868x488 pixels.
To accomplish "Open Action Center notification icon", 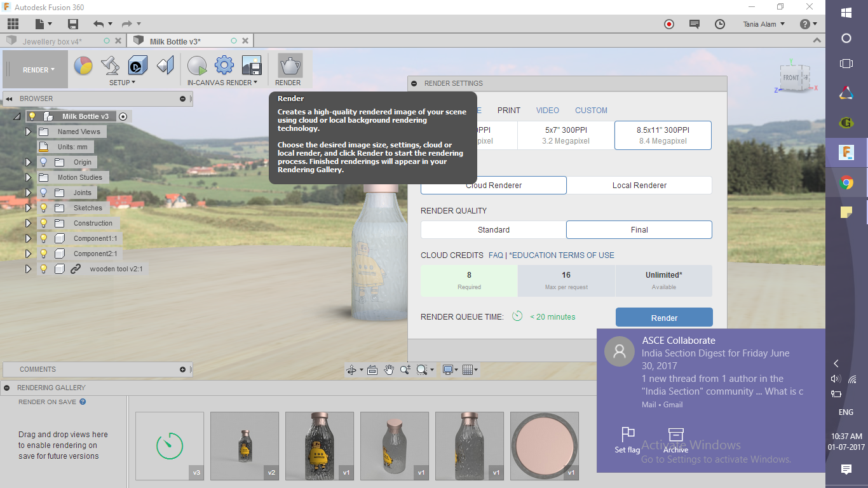I will pos(846,470).
